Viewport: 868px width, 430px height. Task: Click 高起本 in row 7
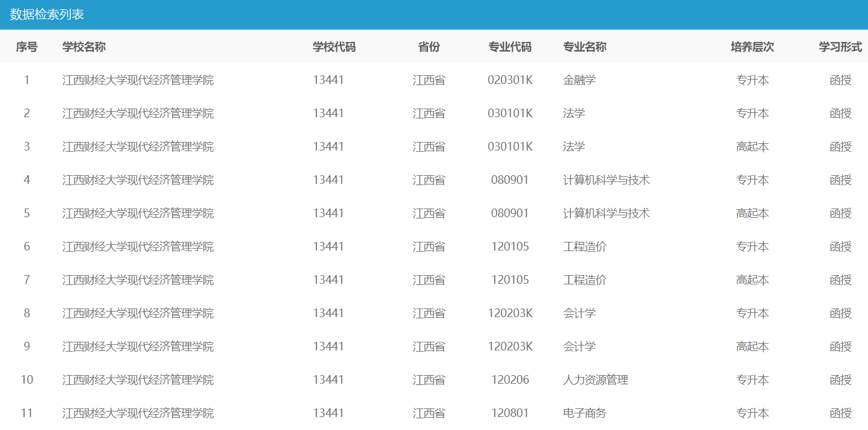(753, 280)
